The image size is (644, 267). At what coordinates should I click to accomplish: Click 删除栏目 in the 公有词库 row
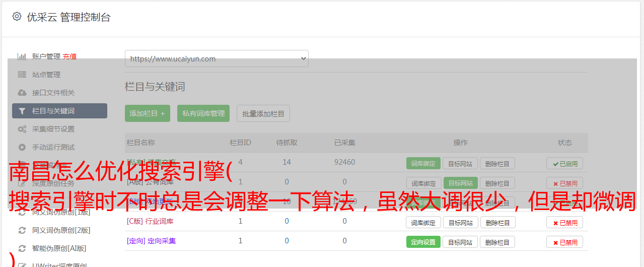[497, 183]
